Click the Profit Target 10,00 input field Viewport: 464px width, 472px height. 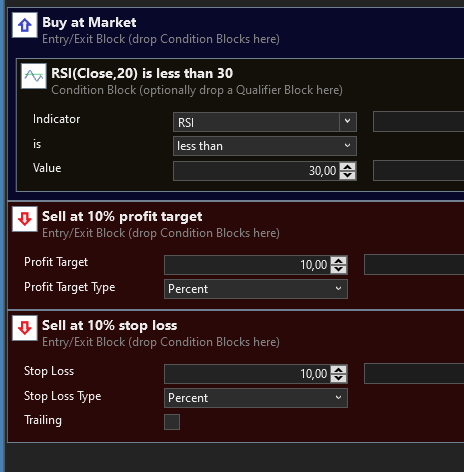pyautogui.click(x=247, y=265)
